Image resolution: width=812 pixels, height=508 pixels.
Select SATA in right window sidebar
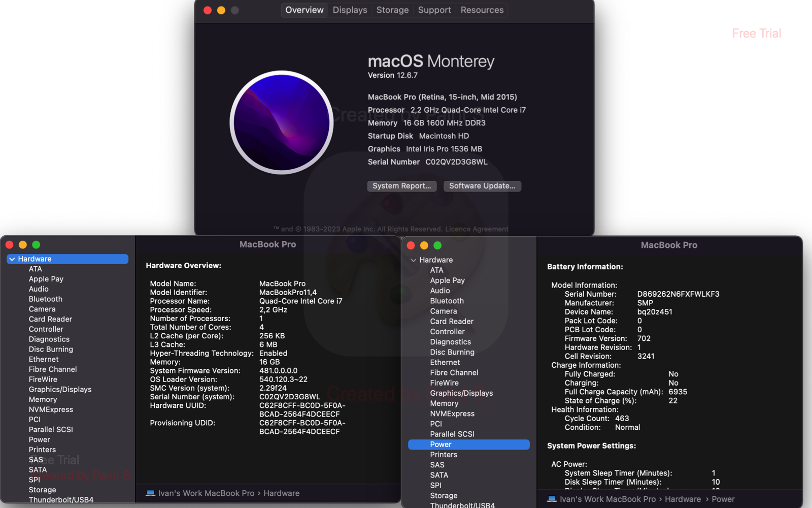pyautogui.click(x=439, y=475)
